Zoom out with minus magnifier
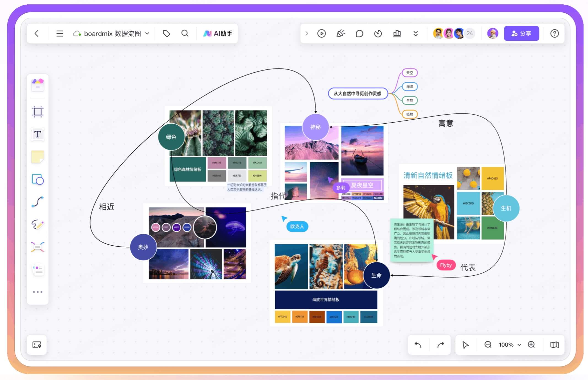This screenshot has width=588, height=380. click(488, 345)
